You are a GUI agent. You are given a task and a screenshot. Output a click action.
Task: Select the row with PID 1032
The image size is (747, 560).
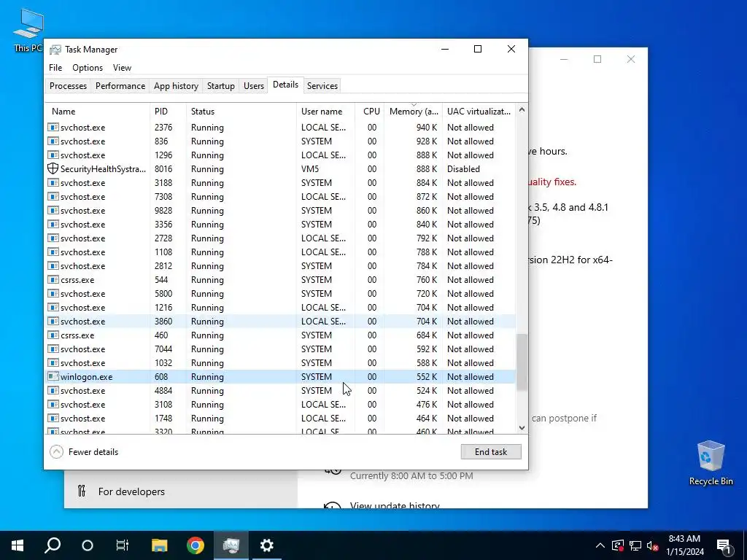(280, 362)
